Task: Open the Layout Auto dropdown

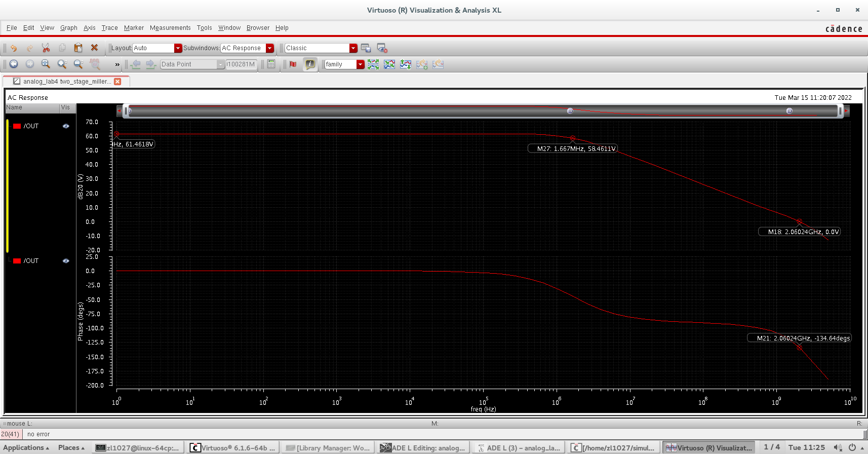Action: (178, 48)
